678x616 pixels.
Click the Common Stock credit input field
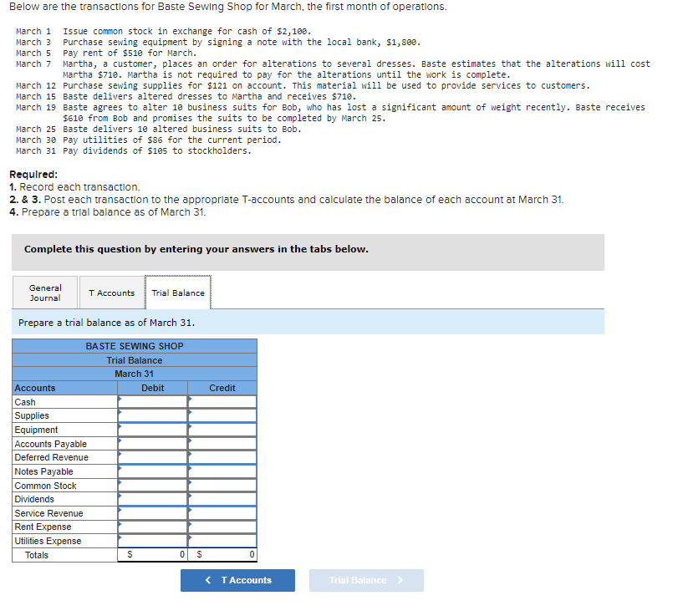point(222,486)
